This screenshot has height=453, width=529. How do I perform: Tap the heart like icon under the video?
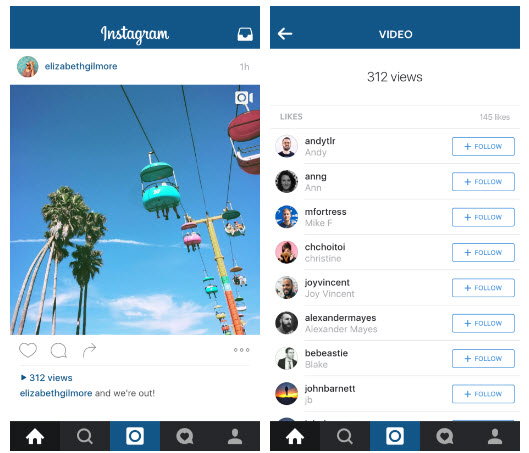[28, 350]
